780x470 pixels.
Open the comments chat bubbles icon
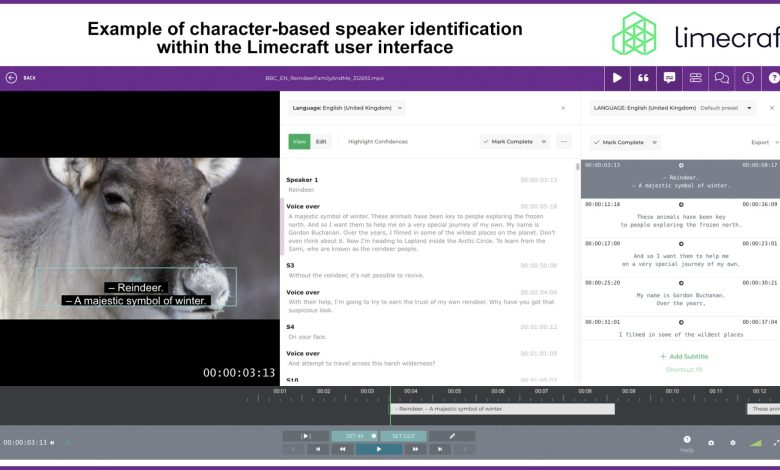721,77
